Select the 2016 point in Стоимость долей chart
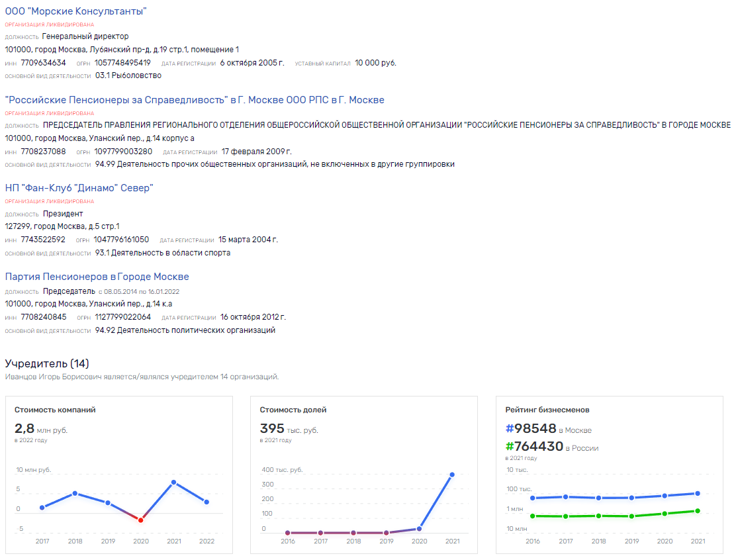Screen dimensions: 738x560 point(287,533)
